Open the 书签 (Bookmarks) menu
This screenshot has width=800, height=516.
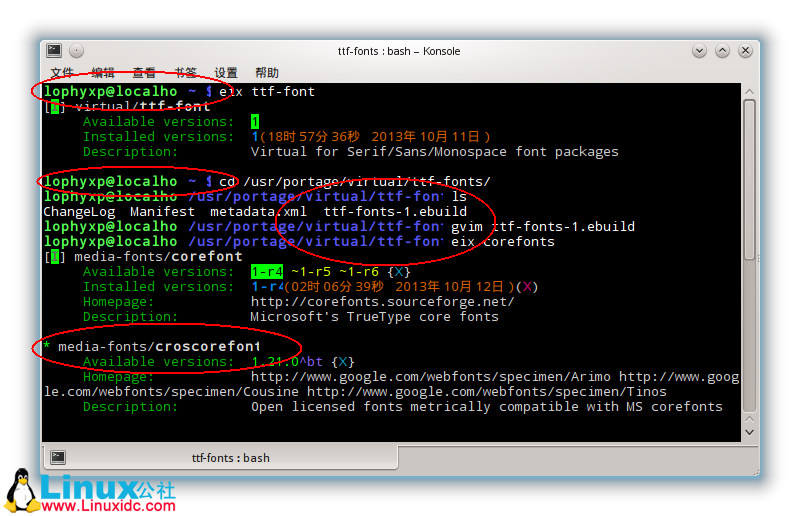[x=185, y=73]
